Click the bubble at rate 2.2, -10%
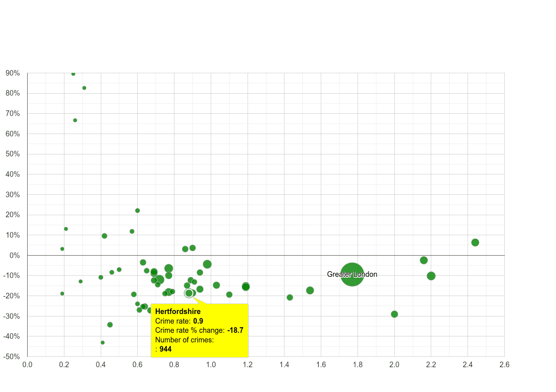Screen dimensions: 556x392 (x=431, y=276)
